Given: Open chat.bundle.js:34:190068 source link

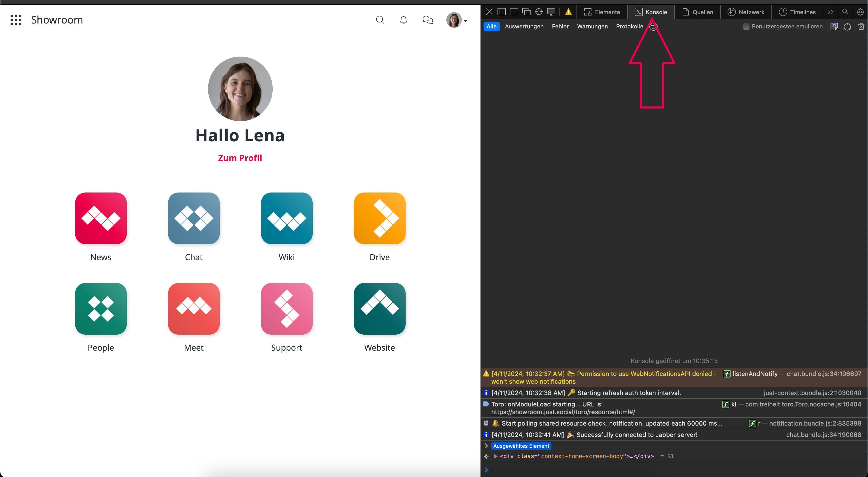Looking at the screenshot, I should coord(824,435).
